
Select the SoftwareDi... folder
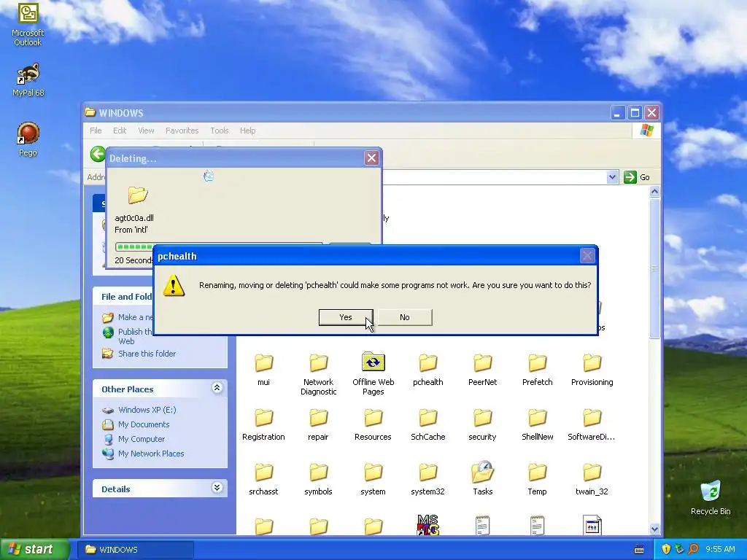pyautogui.click(x=592, y=424)
